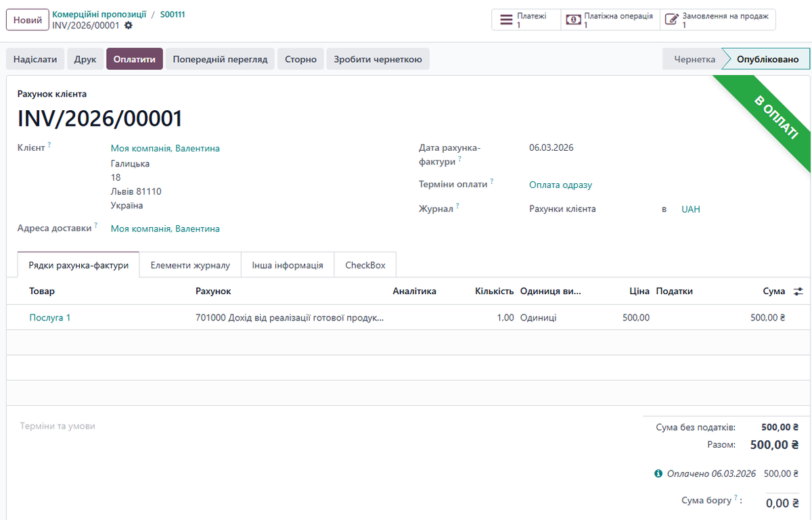The image size is (812, 520).
Task: Open the Платежі hamburger icon stat button
Action: tap(506, 20)
